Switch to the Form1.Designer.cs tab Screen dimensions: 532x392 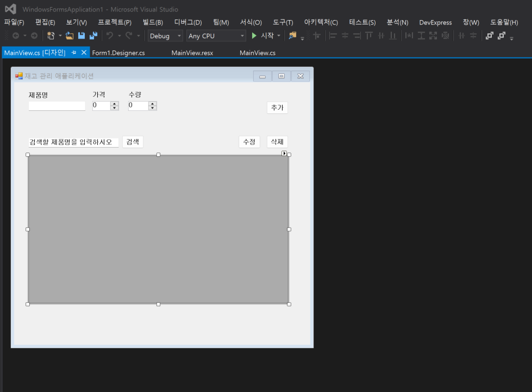(118, 53)
